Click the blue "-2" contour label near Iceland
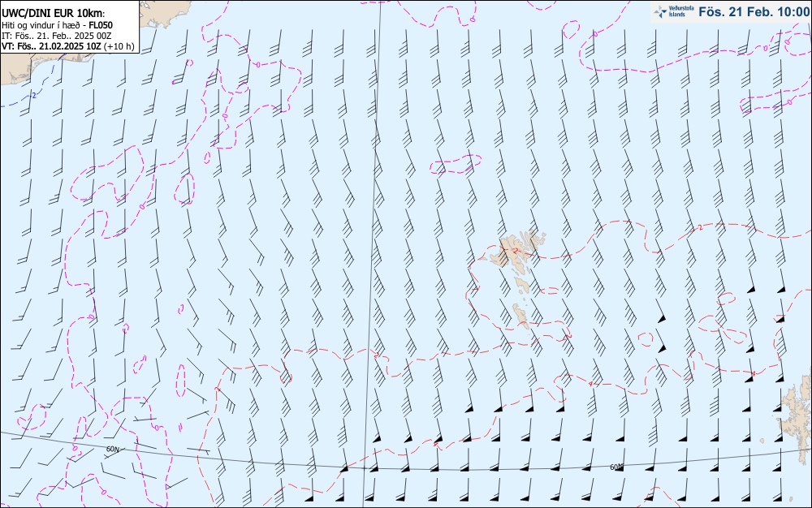Image resolution: width=812 pixels, height=508 pixels. pos(33,95)
